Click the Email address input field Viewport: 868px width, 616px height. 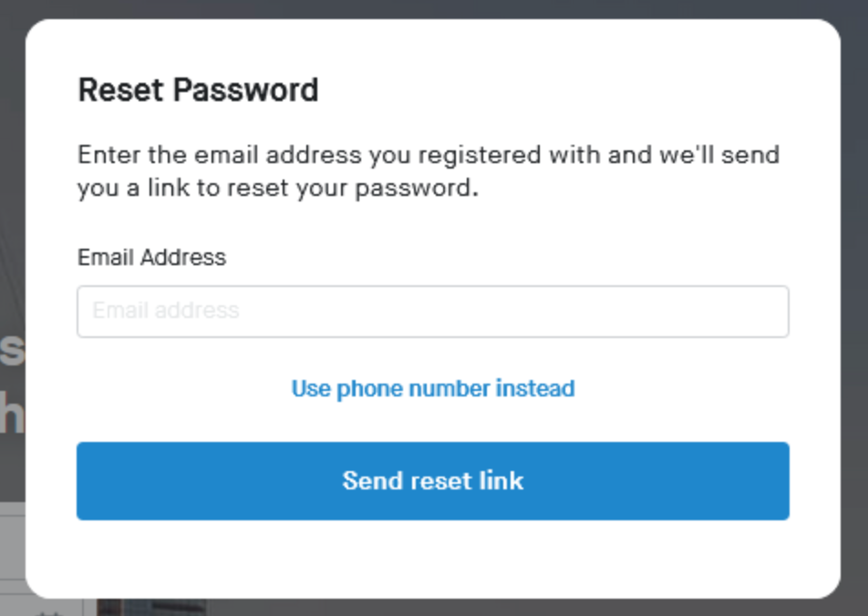coord(432,312)
